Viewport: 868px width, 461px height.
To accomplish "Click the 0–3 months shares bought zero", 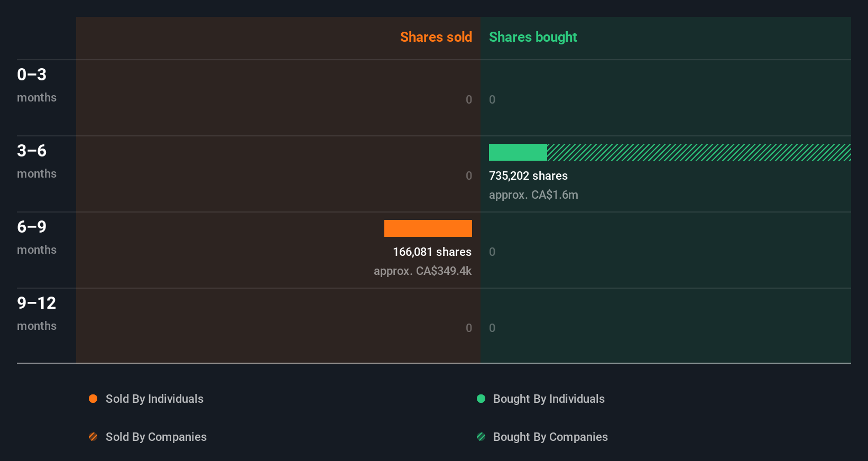I will tap(492, 99).
